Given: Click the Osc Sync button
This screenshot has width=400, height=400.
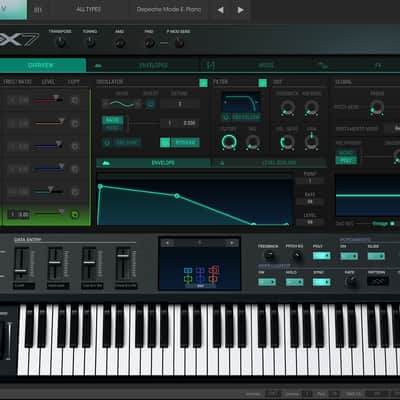Looking at the screenshot, I should click(x=122, y=143).
